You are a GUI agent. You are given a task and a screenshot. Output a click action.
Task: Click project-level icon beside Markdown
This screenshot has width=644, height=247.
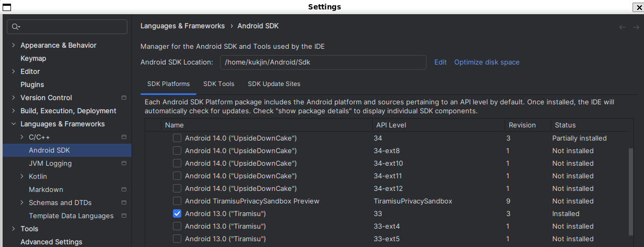click(124, 189)
